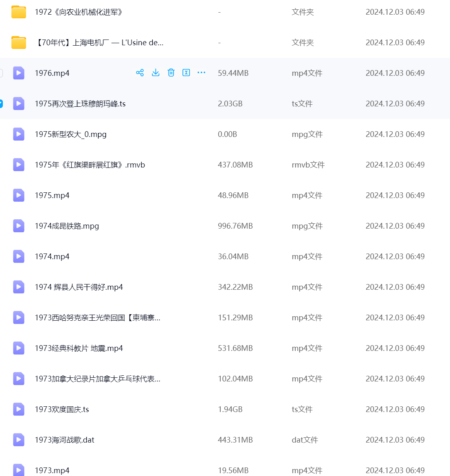Viewport: 450px width, 476px height.
Task: Download the 1976.mp4 file
Action: click(x=156, y=73)
